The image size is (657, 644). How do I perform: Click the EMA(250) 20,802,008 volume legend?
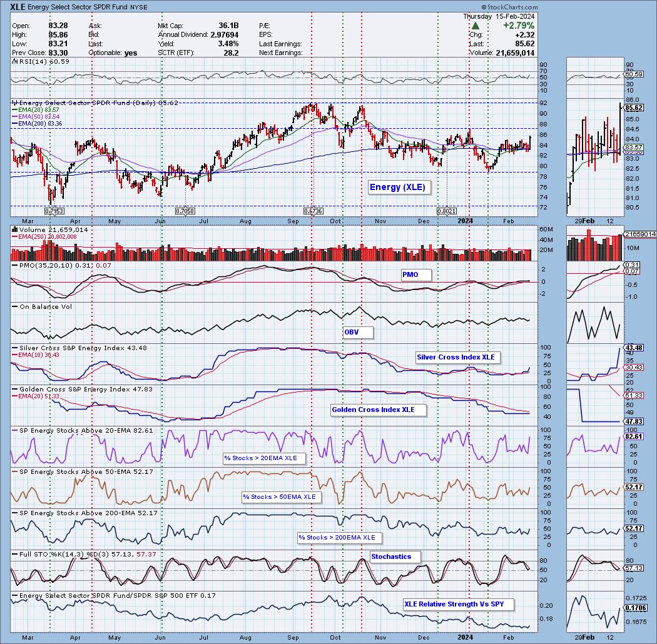(44, 237)
